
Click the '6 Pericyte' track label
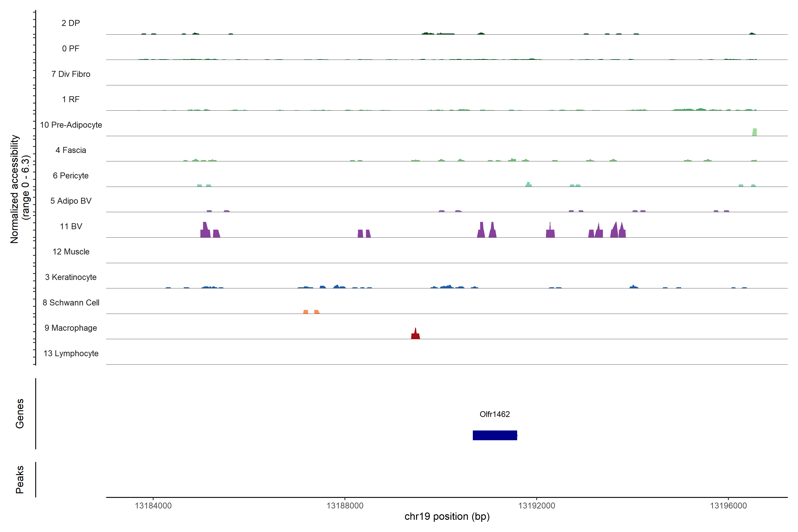(70, 176)
